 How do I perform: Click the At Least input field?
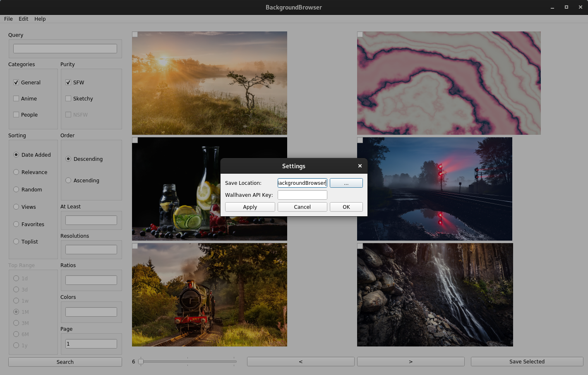91,220
